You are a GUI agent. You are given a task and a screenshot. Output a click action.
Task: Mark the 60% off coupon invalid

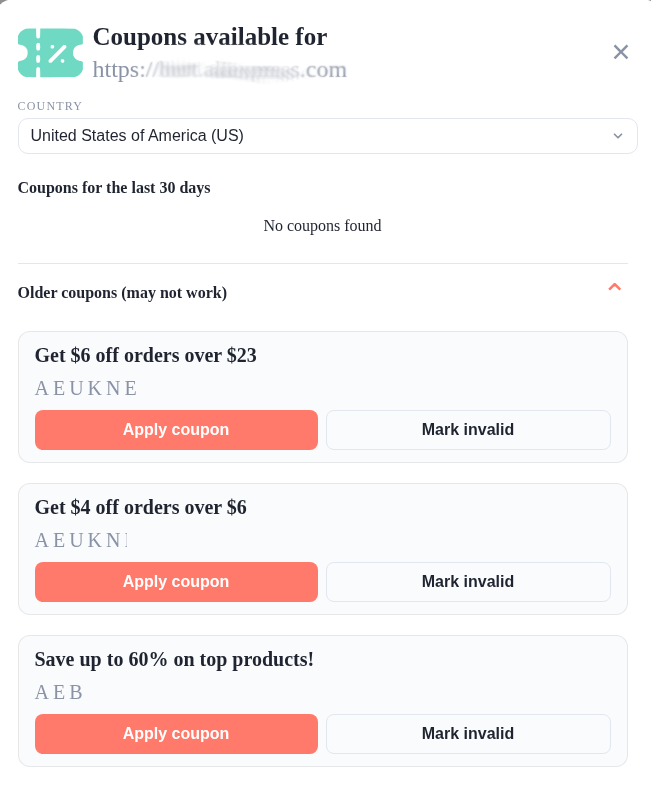(468, 733)
